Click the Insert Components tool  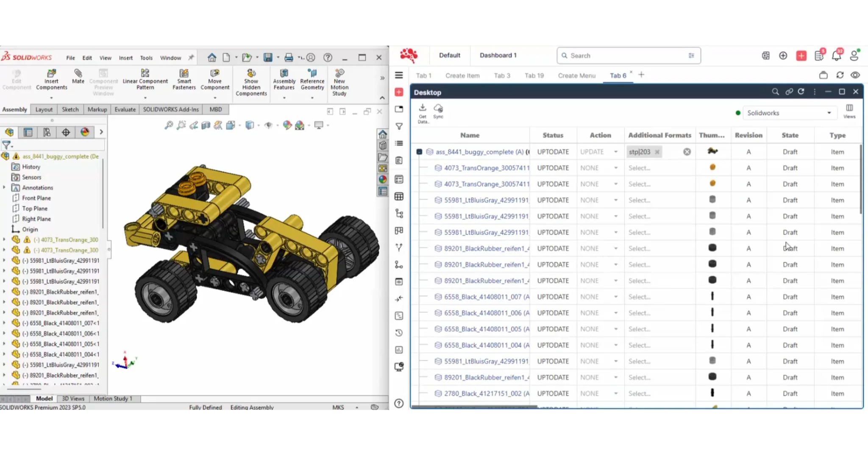click(x=51, y=80)
